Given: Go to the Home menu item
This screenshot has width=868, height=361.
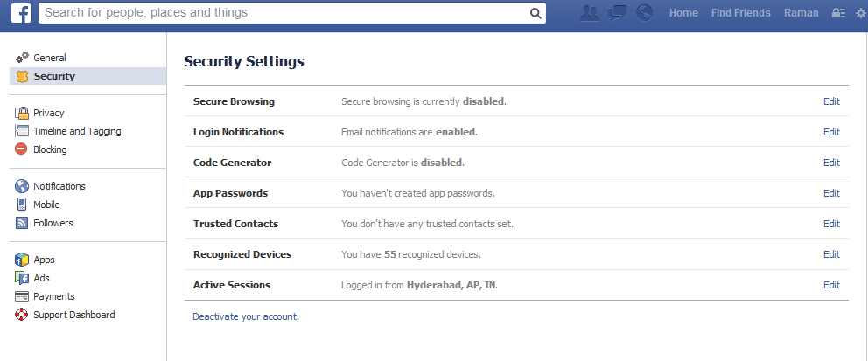Looking at the screenshot, I should 683,13.
